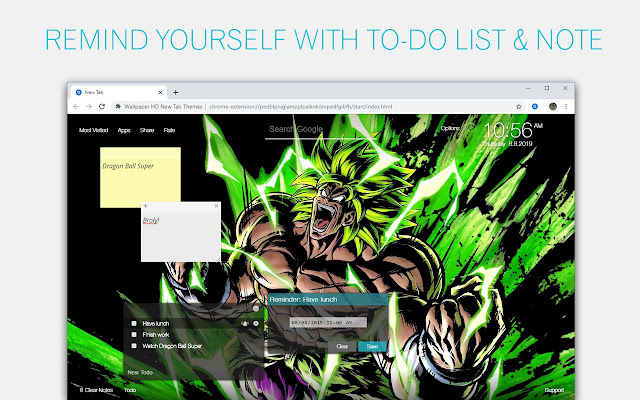Open the Chrome profile avatar
640x400 pixels.
coord(553,107)
